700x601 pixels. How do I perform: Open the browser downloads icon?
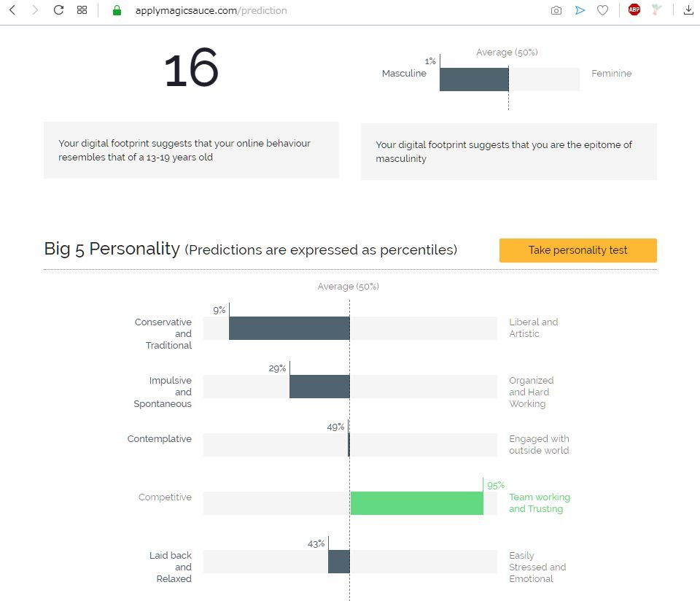point(688,10)
